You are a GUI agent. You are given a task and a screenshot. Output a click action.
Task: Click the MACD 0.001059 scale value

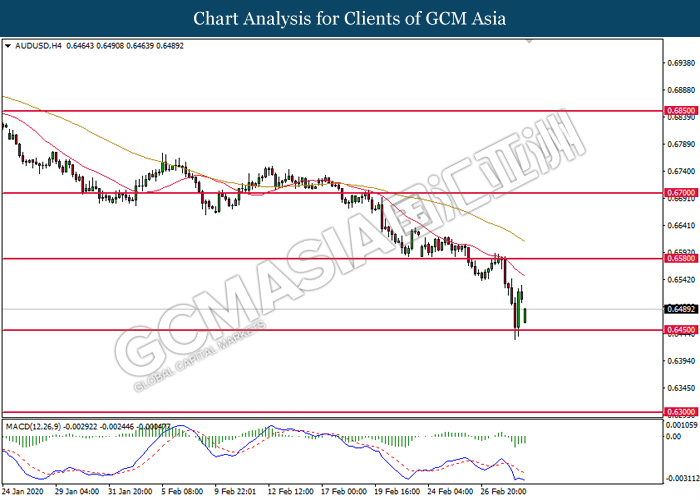click(x=682, y=425)
